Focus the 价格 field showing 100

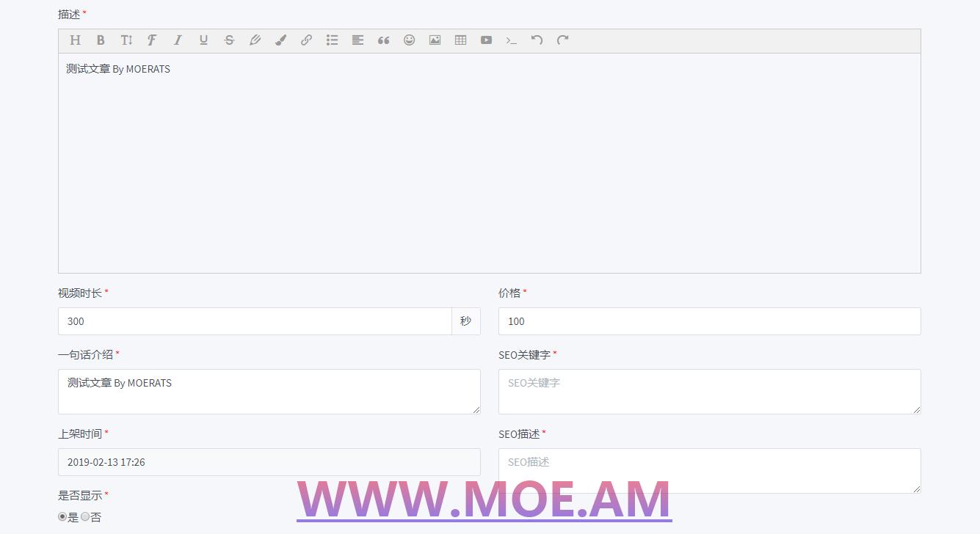point(709,321)
